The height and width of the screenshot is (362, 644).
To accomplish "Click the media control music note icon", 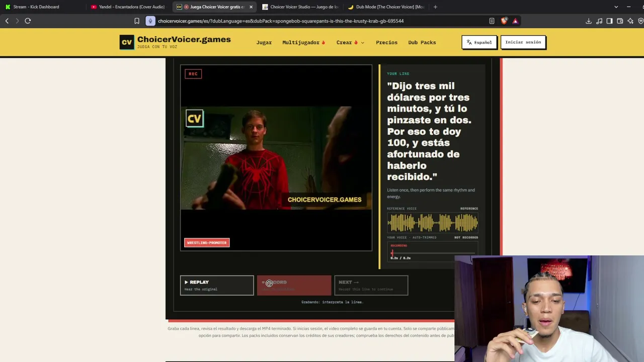I will [x=599, y=21].
